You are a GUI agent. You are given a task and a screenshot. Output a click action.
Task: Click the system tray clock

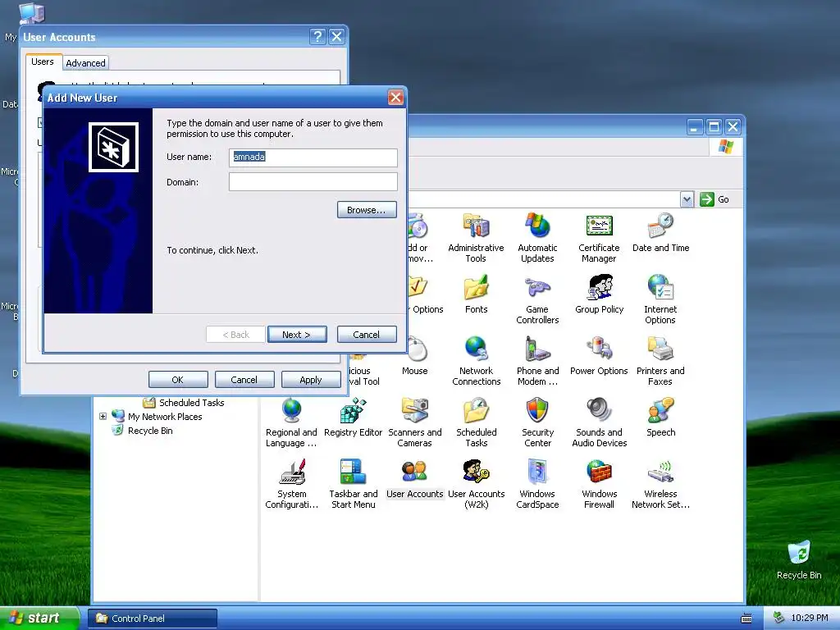pos(810,619)
